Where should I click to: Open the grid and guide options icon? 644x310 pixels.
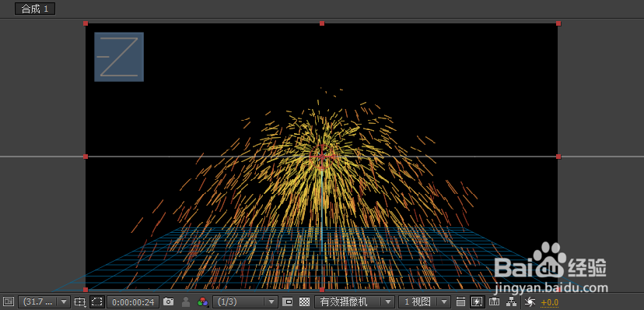pyautogui.click(x=81, y=302)
